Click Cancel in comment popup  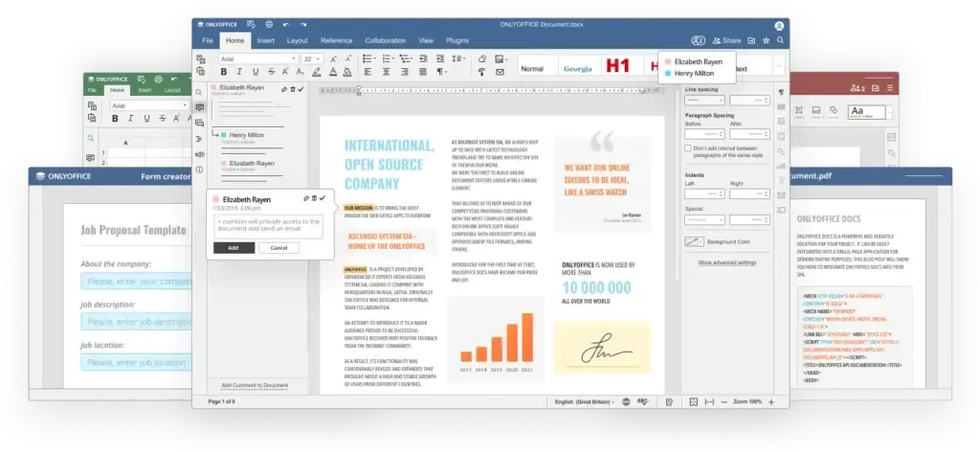click(278, 248)
